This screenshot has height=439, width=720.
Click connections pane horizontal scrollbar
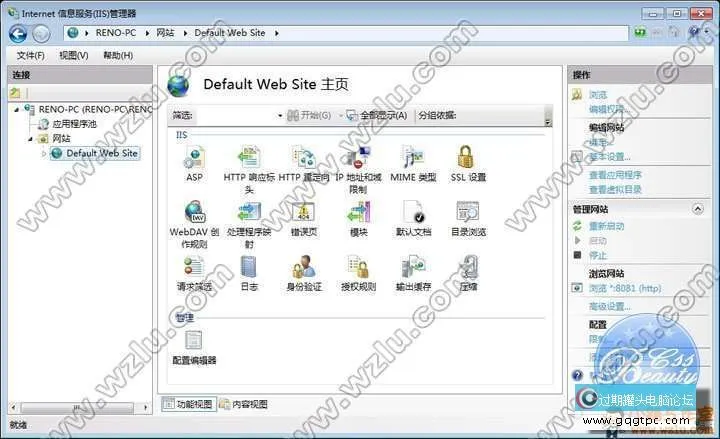pos(77,407)
